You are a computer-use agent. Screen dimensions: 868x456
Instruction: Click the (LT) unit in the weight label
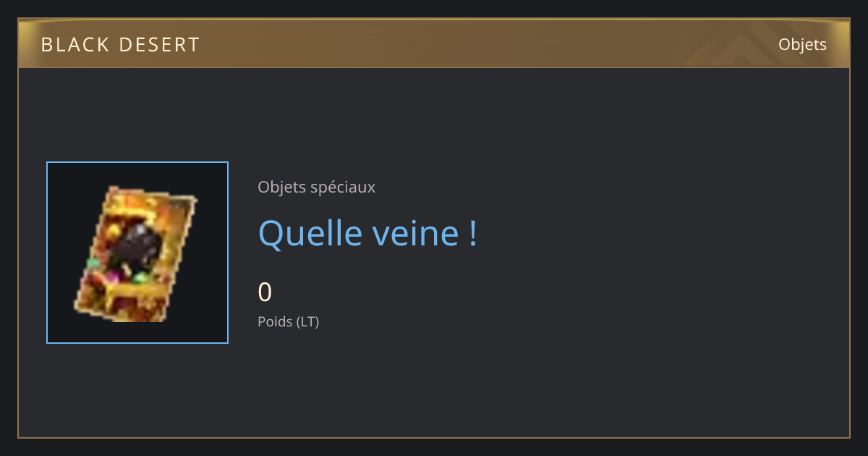pyautogui.click(x=307, y=321)
